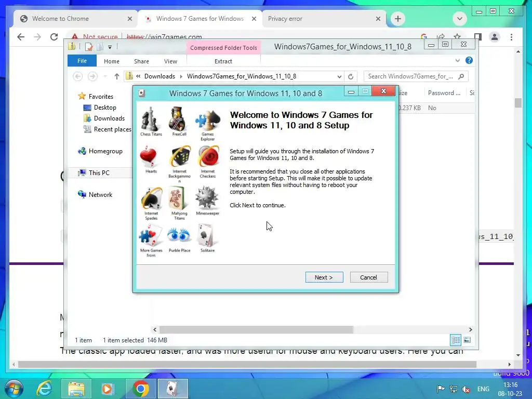Go forward in File Explorer
The width and height of the screenshot is (532, 399).
92,76
